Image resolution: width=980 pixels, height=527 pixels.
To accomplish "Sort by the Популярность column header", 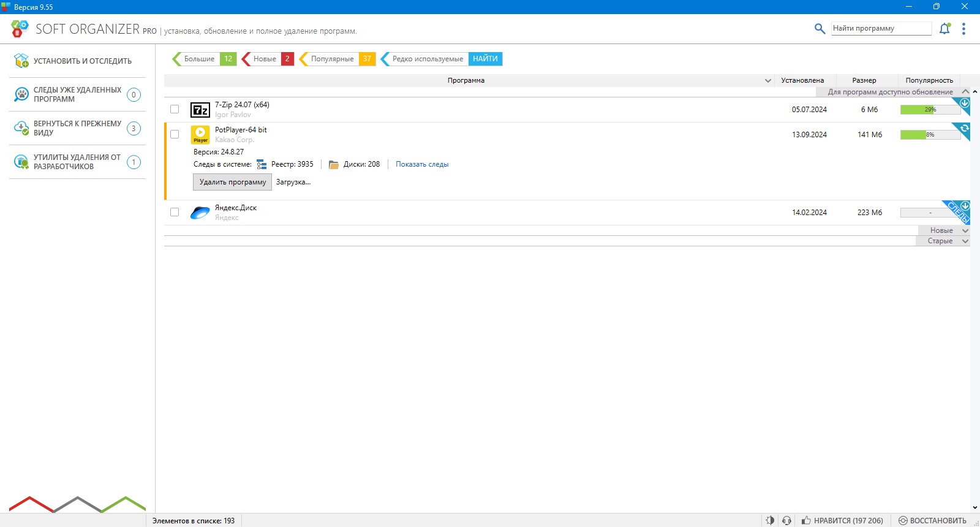I will (929, 80).
